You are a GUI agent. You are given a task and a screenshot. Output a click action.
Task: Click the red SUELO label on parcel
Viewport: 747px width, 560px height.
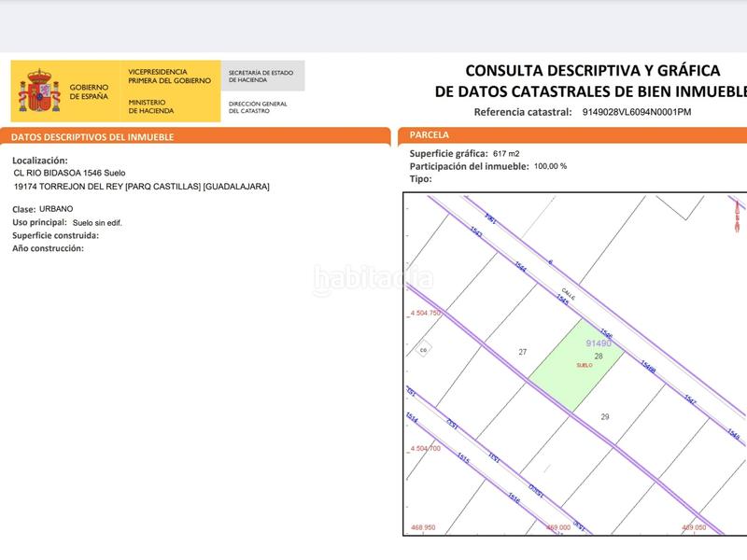pyautogui.click(x=585, y=365)
